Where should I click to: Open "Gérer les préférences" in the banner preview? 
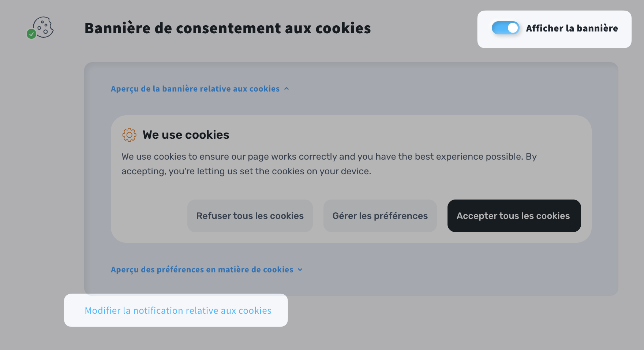[x=380, y=216]
